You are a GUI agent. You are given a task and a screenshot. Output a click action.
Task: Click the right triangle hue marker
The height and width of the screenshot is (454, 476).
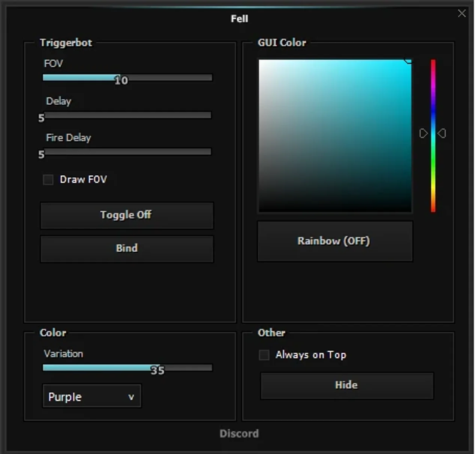click(x=442, y=133)
